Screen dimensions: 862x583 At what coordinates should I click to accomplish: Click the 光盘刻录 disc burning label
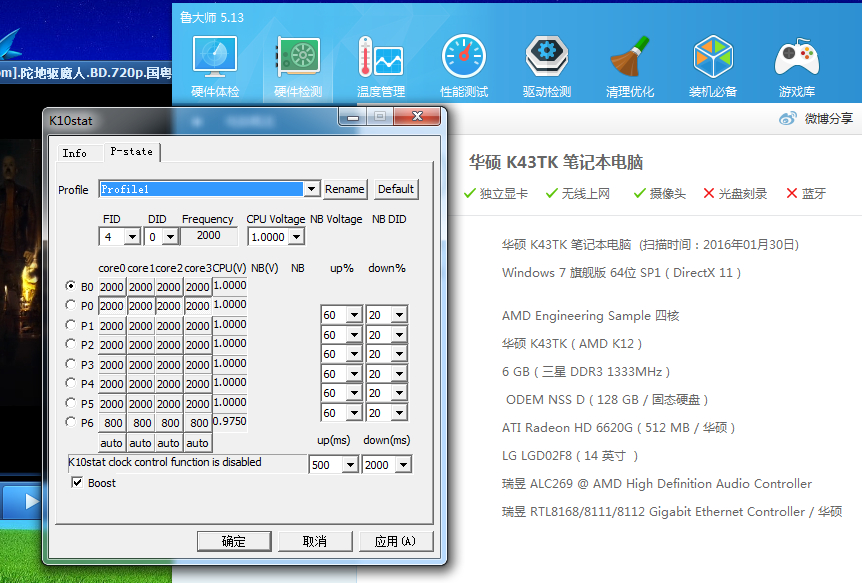[x=735, y=194]
